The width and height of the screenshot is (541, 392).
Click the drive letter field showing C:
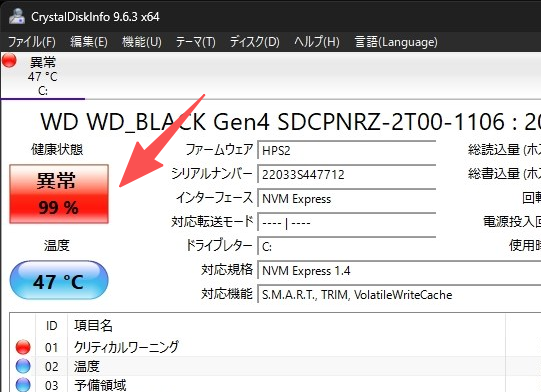coord(346,246)
